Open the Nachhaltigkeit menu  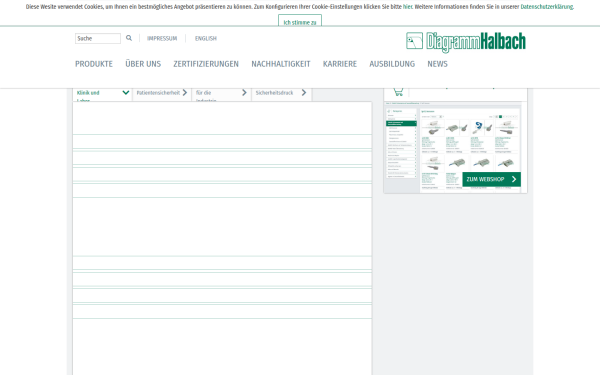pos(281,64)
